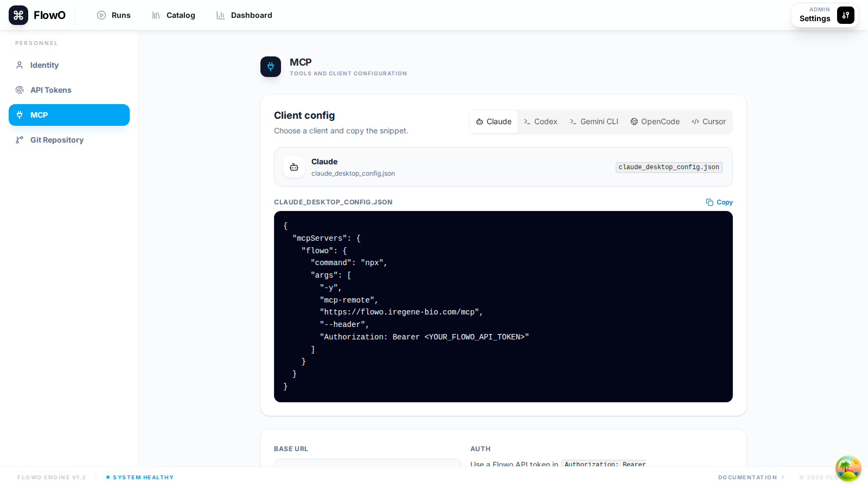The height and width of the screenshot is (488, 868).
Task: Click the Git Repository branch icon
Action: [20, 140]
